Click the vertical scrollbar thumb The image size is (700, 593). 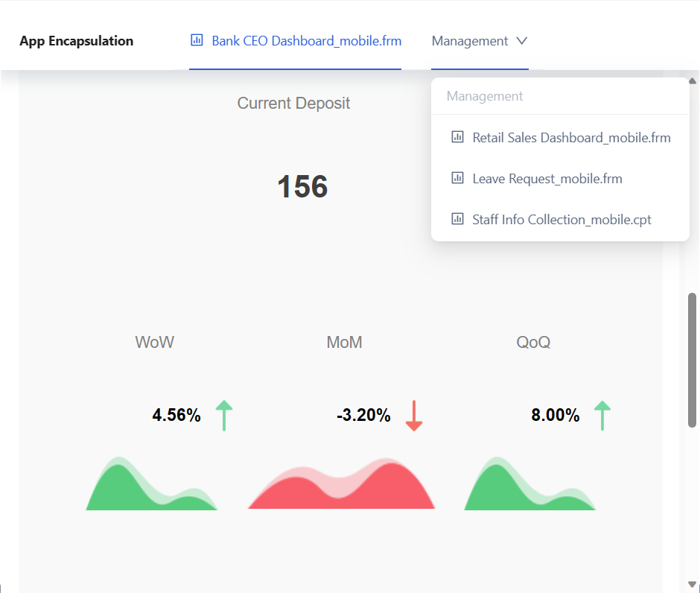(693, 360)
